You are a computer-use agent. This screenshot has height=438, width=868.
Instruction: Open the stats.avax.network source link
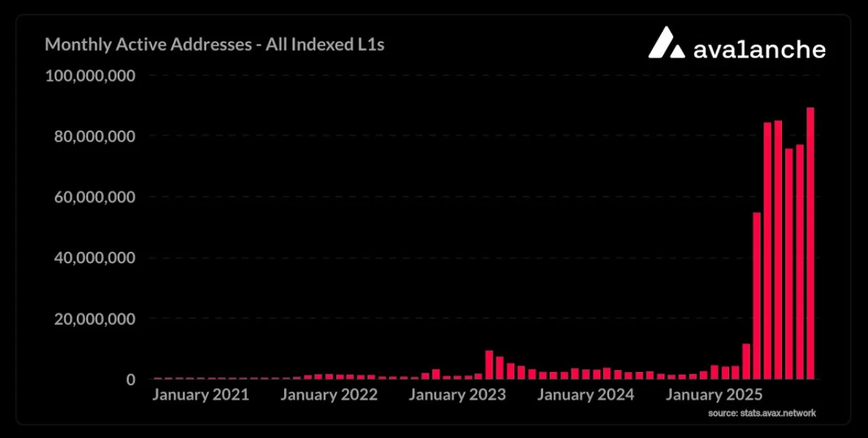click(x=762, y=413)
